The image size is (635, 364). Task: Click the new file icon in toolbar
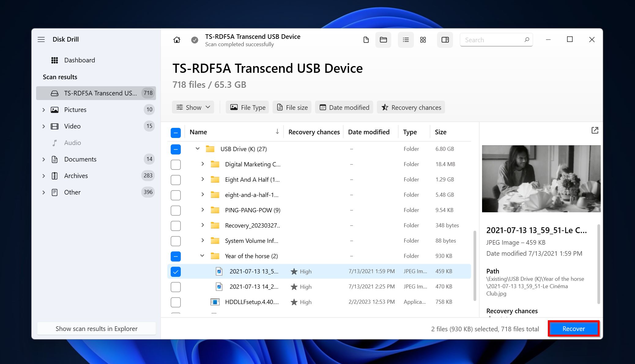click(x=366, y=40)
